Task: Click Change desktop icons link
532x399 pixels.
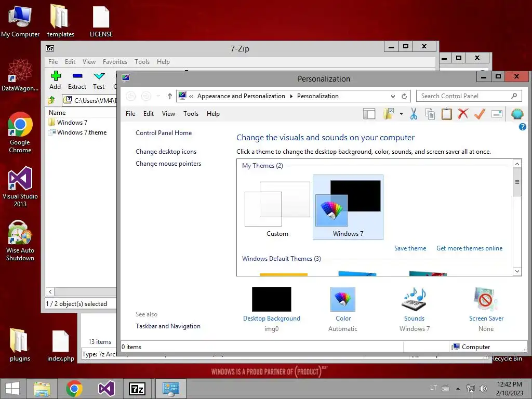Action: (x=166, y=152)
